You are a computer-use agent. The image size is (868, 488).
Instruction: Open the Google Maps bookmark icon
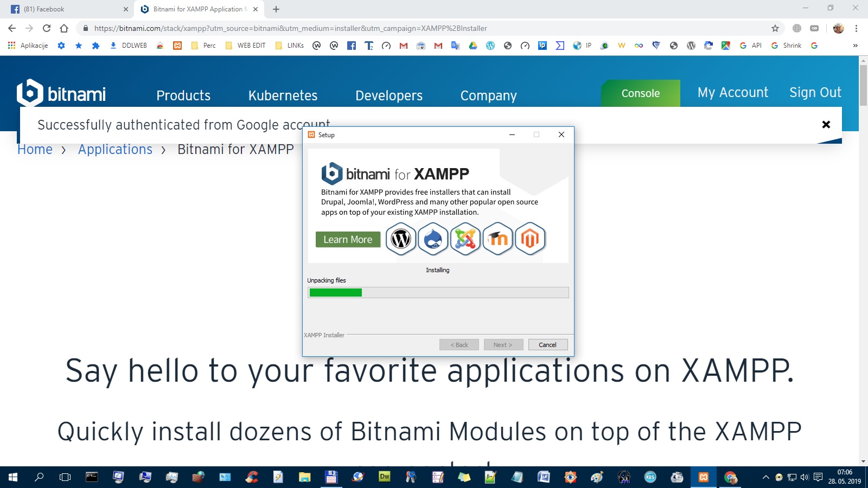click(726, 46)
